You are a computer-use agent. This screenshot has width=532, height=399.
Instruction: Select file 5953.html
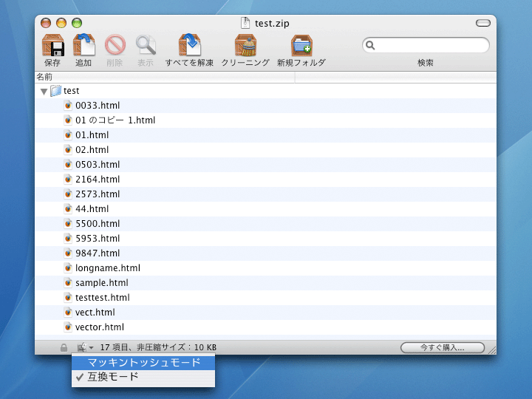click(x=265, y=239)
